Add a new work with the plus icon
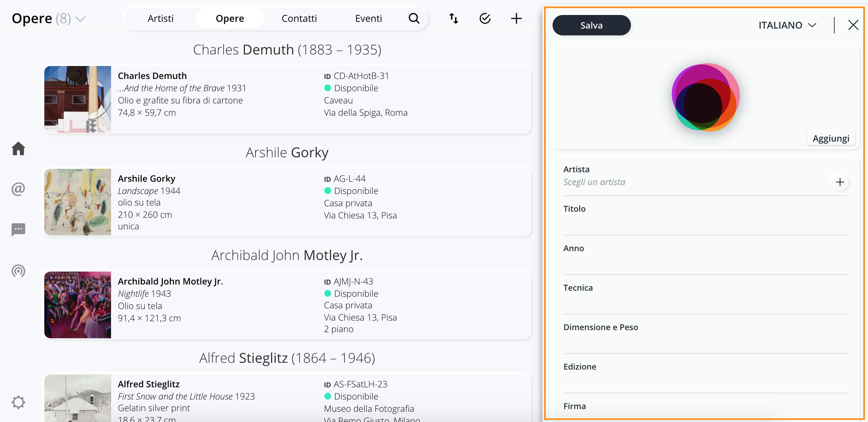The width and height of the screenshot is (868, 422). tap(516, 18)
